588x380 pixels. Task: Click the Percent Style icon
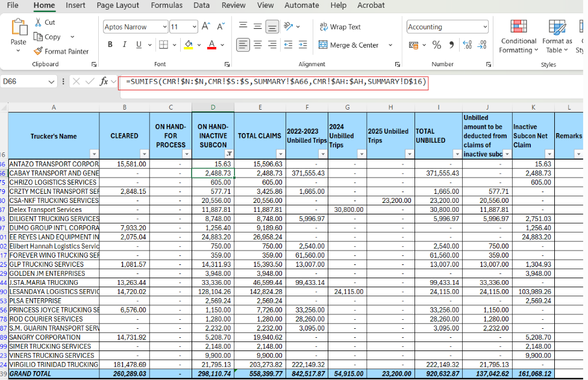tap(437, 45)
